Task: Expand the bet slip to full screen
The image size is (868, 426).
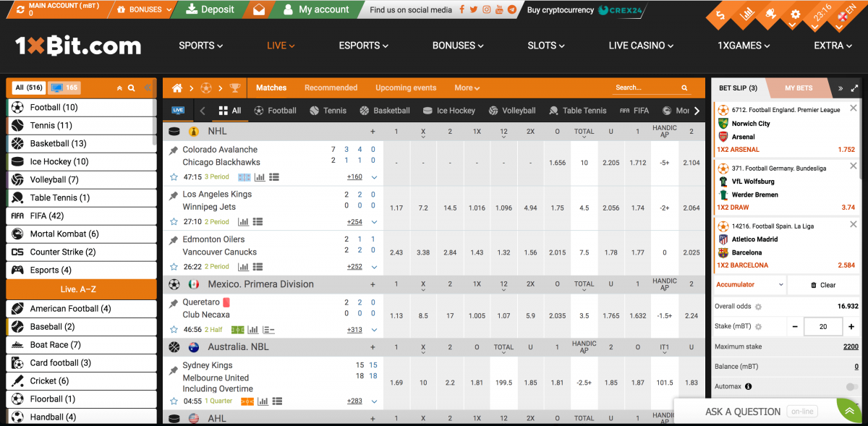Action: click(854, 88)
